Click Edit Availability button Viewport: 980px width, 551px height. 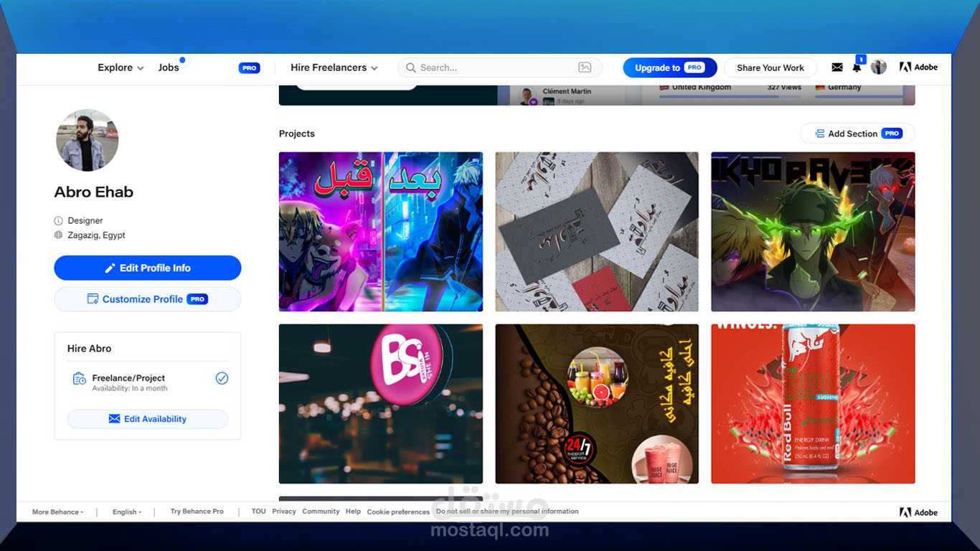[x=148, y=419]
